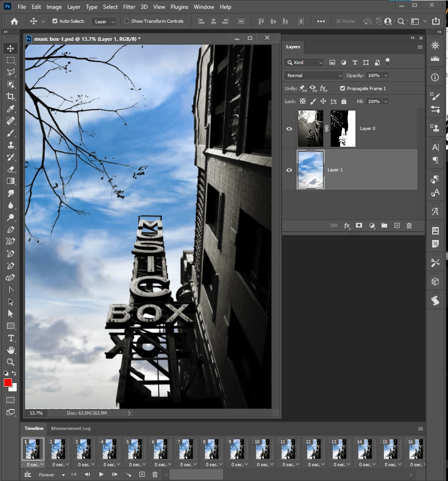Open the Search icon in the options bar

click(401, 21)
